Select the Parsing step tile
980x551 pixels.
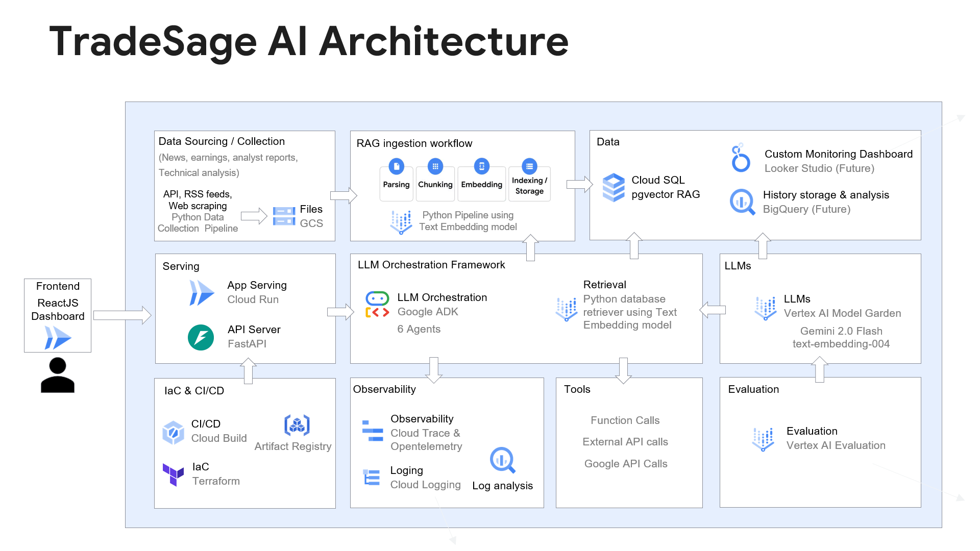click(396, 184)
